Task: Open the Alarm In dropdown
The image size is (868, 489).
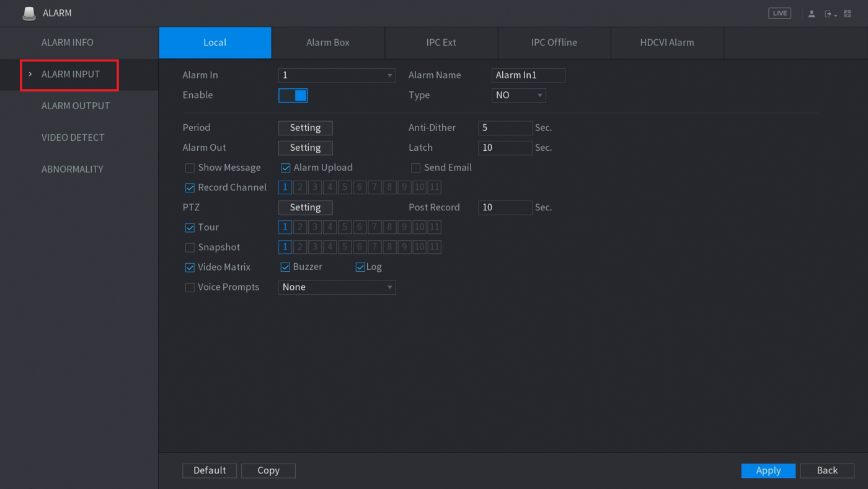Action: click(337, 76)
